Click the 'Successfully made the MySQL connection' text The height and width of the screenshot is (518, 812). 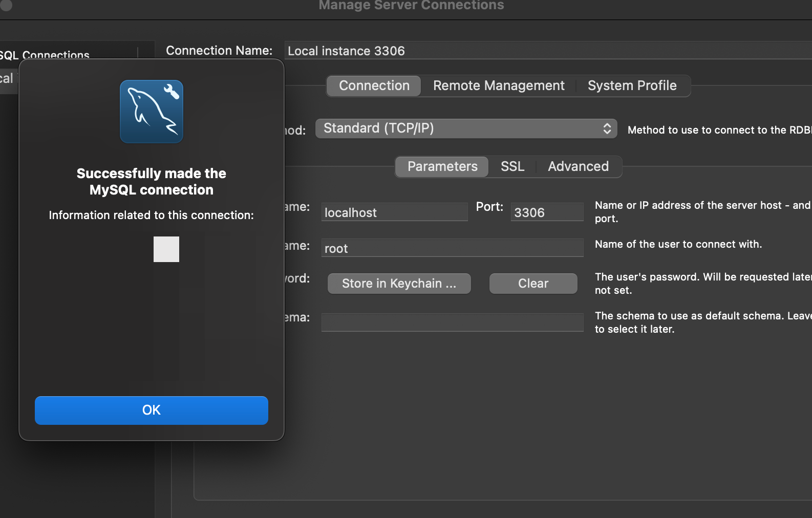point(152,182)
